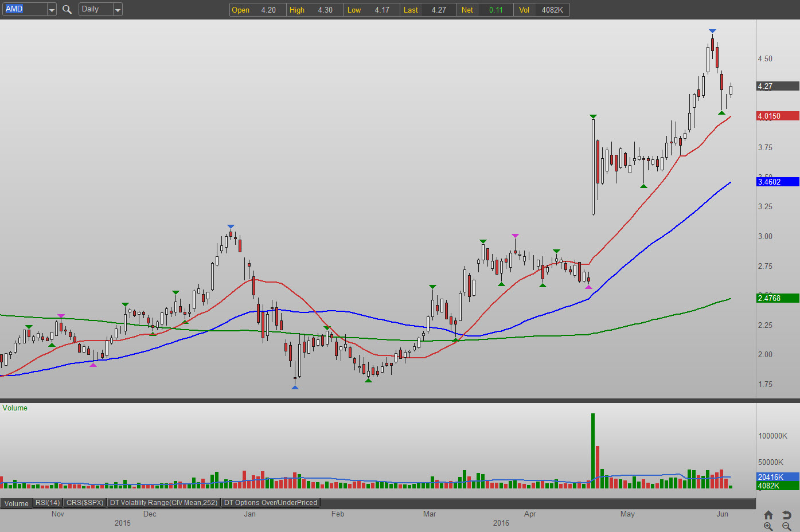Zoom in with the plus magnifier
800x532 pixels.
768,526
